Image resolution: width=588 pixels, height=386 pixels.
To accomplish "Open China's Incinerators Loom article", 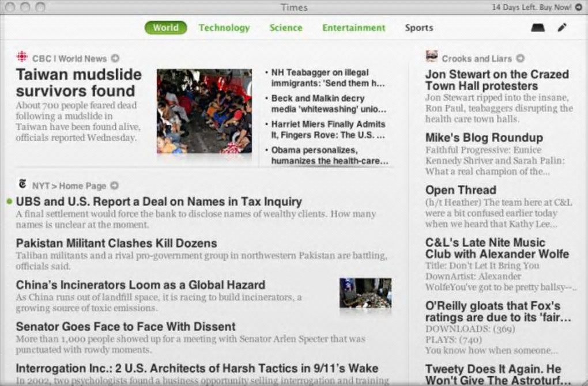I will click(140, 285).
